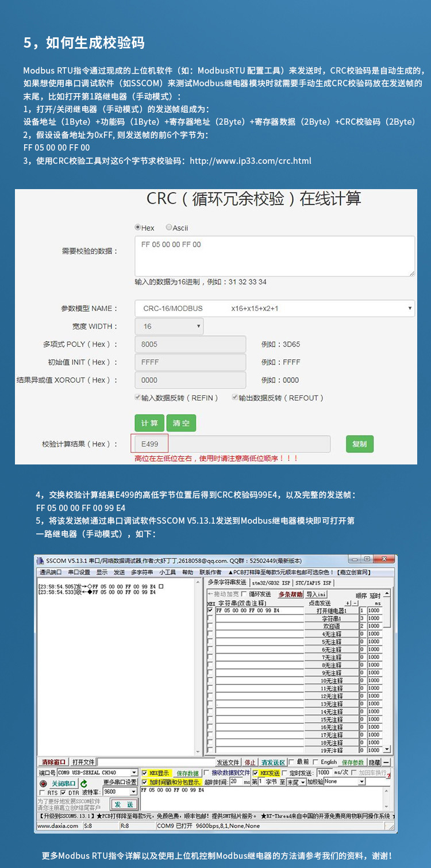Expand the 宽度 WIDTH dropdown
This screenshot has width=431, height=868.
(169, 327)
